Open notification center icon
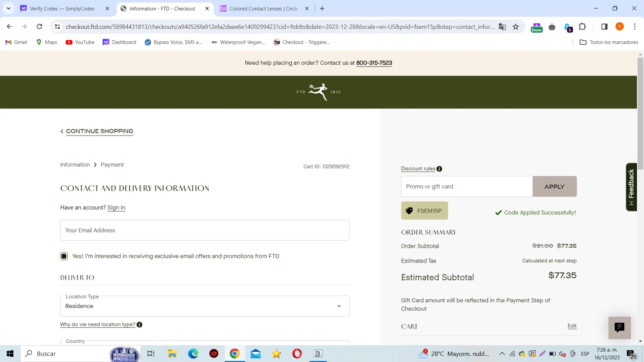644x362 pixels. (x=632, y=354)
